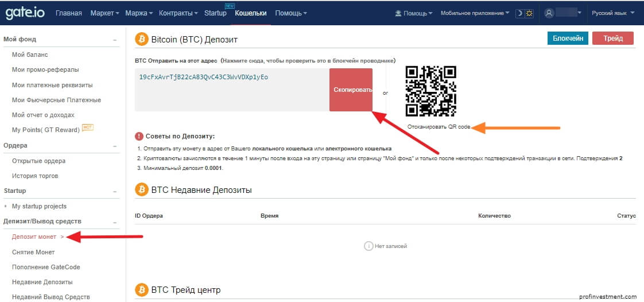
Task: Open the Маржа dropdown menu
Action: click(139, 13)
